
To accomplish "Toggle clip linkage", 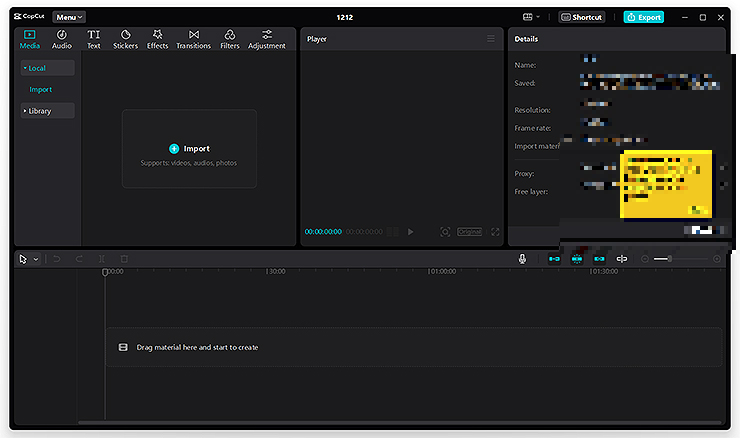I will pos(599,259).
